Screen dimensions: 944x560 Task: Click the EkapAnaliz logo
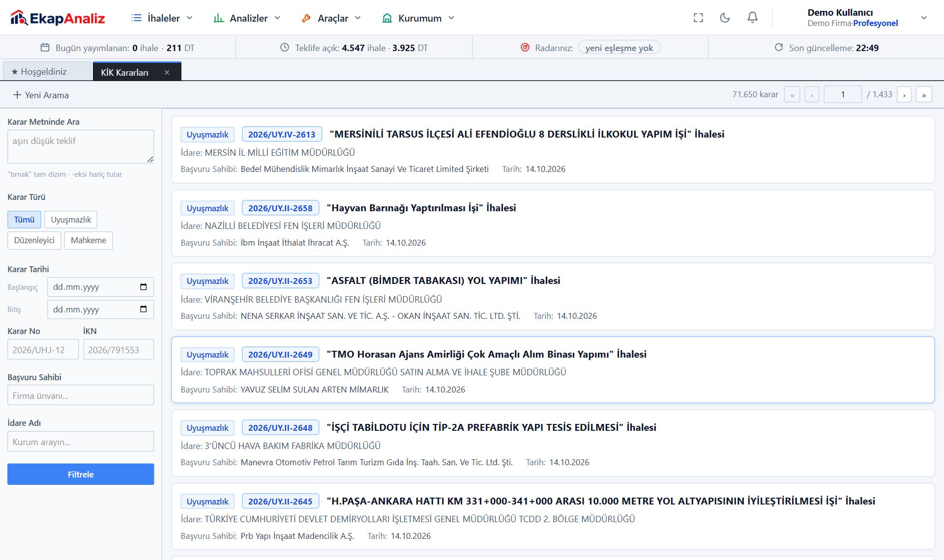(x=58, y=18)
